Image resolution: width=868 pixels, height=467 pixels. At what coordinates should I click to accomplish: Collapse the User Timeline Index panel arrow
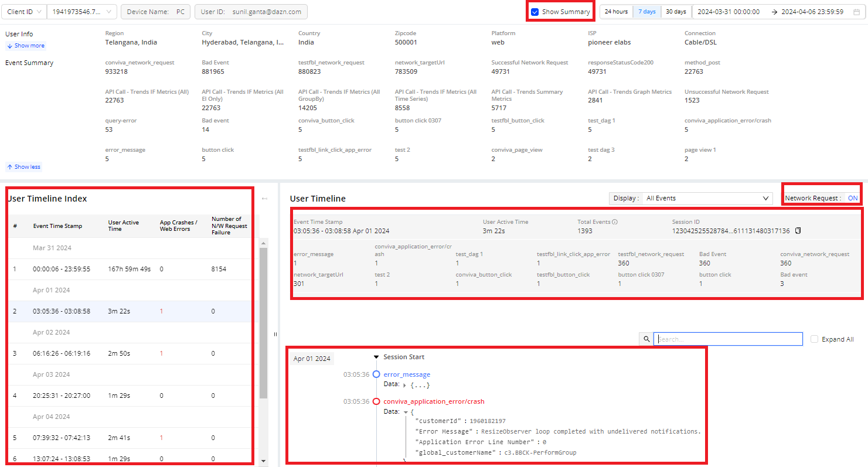pos(264,199)
